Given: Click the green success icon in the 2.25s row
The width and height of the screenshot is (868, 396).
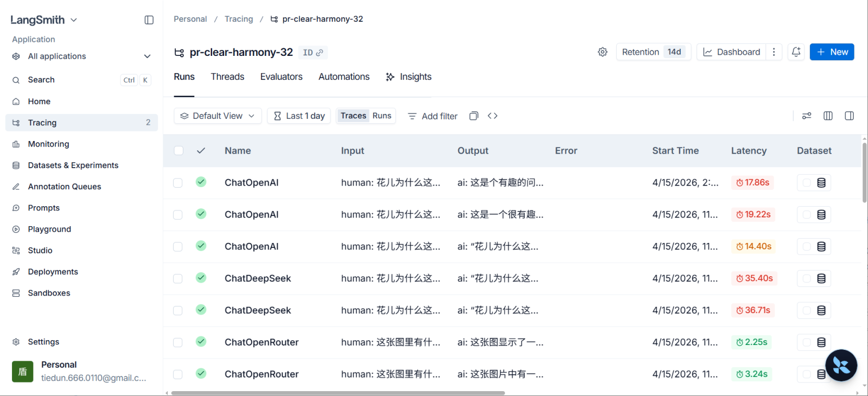Looking at the screenshot, I should [201, 342].
